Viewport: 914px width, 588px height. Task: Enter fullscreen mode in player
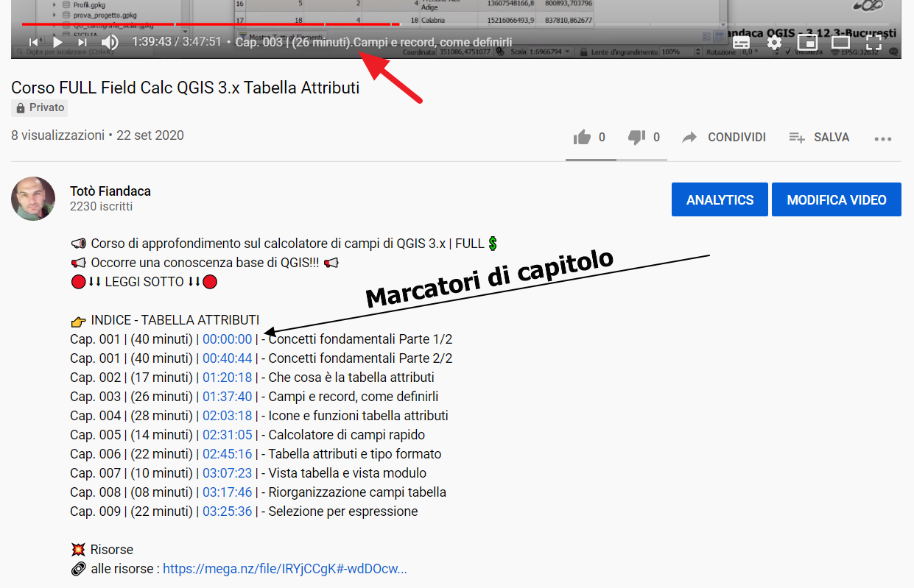click(x=873, y=43)
